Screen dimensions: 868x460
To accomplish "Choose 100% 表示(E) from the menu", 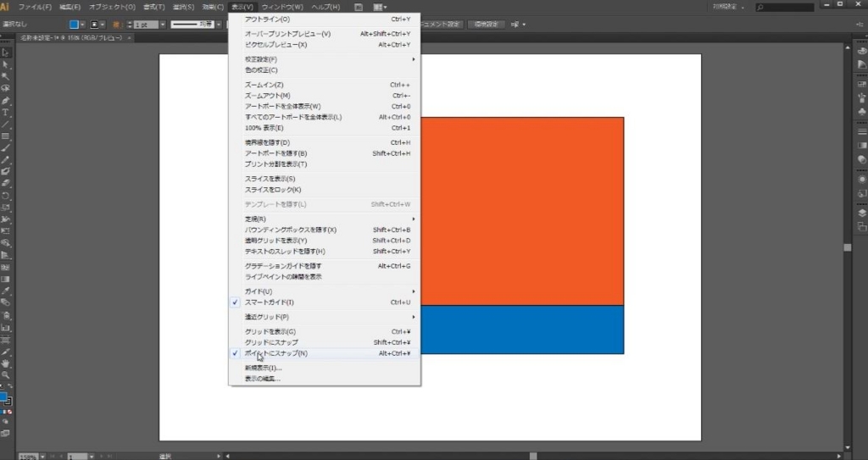I will click(x=325, y=128).
